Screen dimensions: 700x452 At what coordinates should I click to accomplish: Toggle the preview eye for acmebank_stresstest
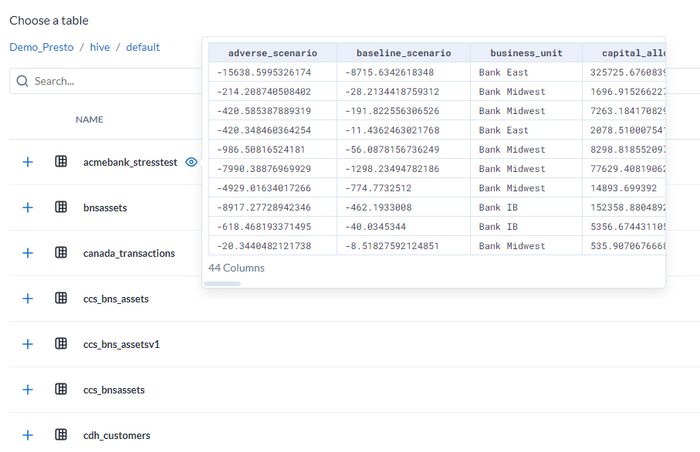click(x=191, y=162)
